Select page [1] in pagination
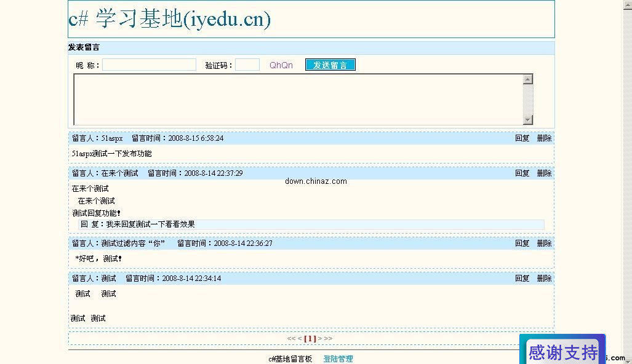Screen dimensions: 632x364 (x=310, y=339)
